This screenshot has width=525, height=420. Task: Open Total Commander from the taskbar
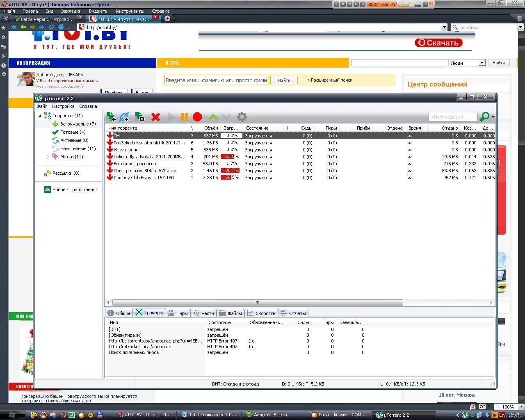point(209,415)
